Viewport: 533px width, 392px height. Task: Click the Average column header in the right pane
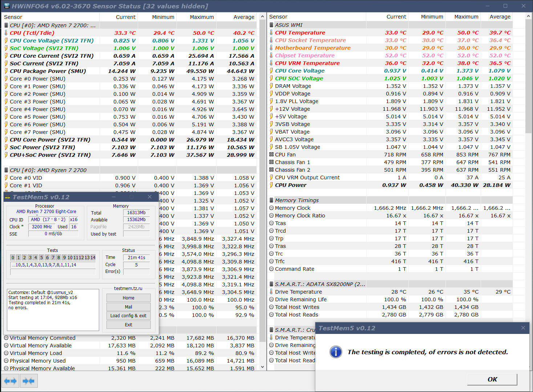pos(497,17)
